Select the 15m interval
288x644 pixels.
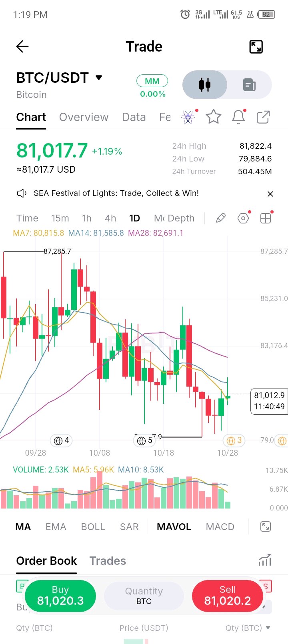[60, 218]
